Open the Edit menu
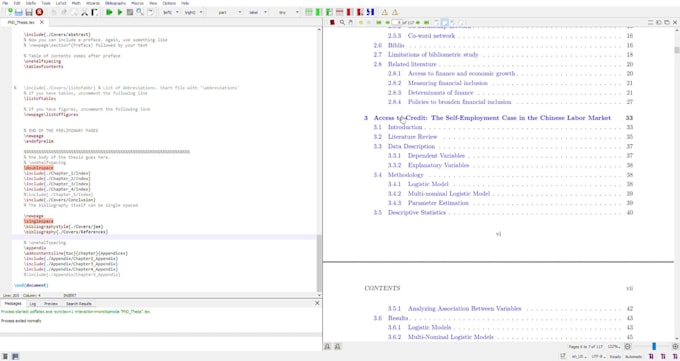The image size is (680, 361). (x=17, y=3)
